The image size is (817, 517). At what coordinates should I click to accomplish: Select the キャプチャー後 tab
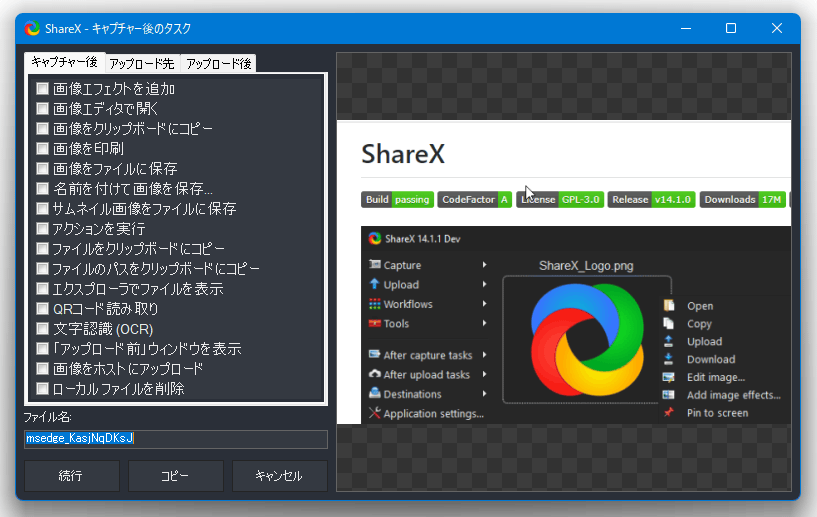tap(65, 62)
